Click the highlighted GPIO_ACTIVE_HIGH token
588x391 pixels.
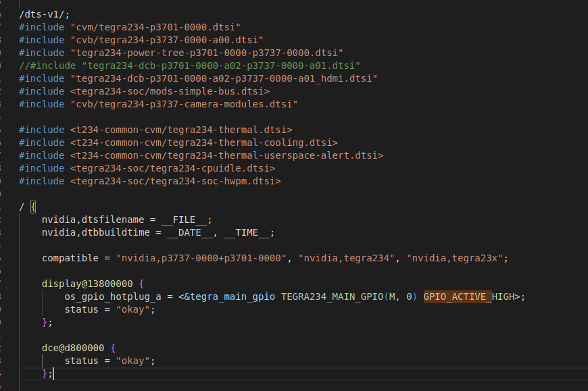[469, 296]
